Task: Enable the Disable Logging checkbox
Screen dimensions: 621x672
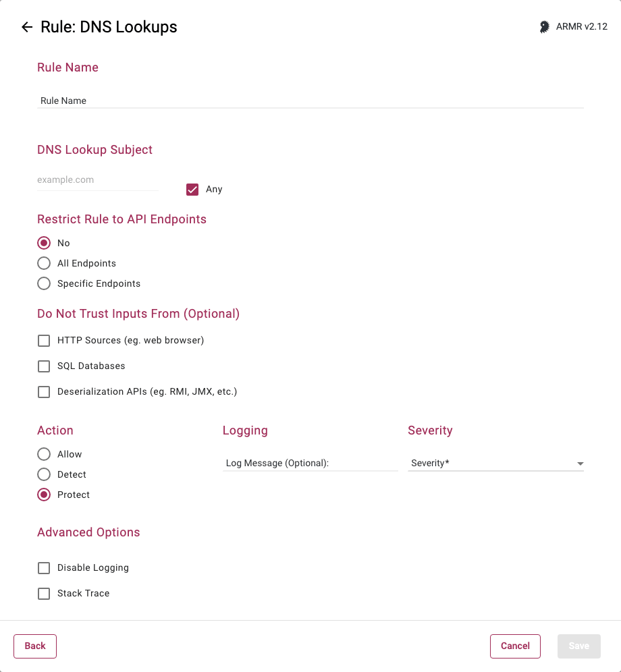Action: pyautogui.click(x=44, y=568)
